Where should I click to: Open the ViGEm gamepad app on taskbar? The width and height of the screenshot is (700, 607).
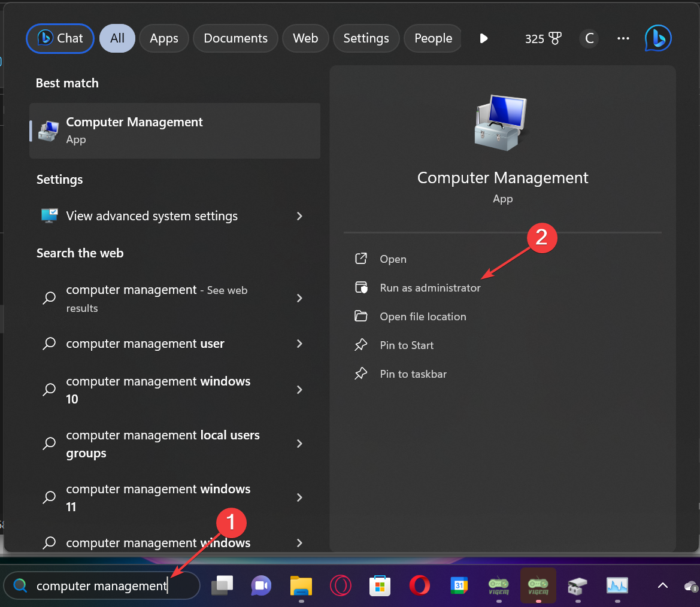pos(538,585)
